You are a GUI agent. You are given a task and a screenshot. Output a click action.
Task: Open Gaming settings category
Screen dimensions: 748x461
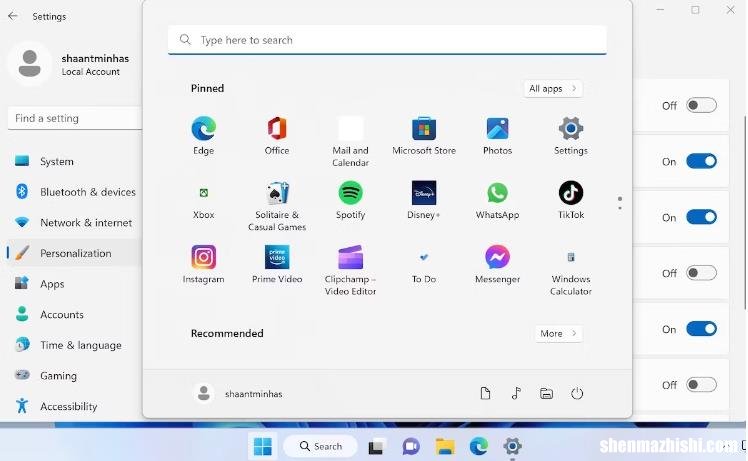point(72,376)
